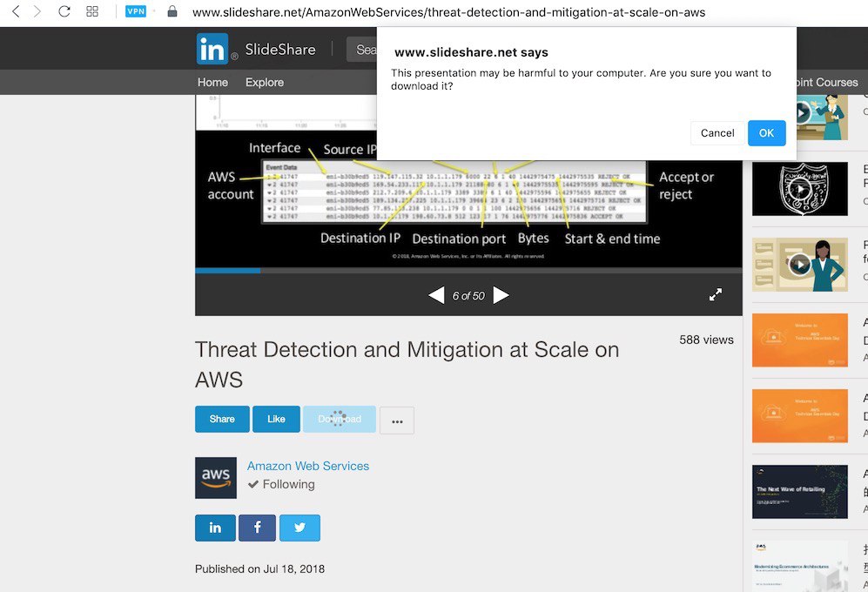
Task: Click the browser back arrow
Action: 16,11
